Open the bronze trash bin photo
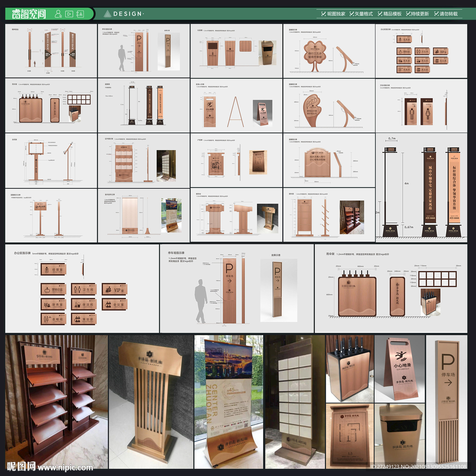Image resolution: width=476 pixels, height=476 pixels. [399, 436]
